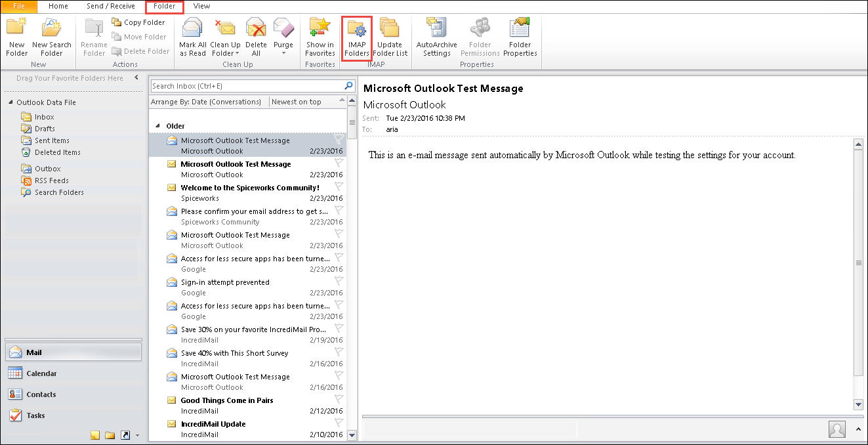
Task: Create a New Folder from ribbon
Action: click(x=16, y=31)
